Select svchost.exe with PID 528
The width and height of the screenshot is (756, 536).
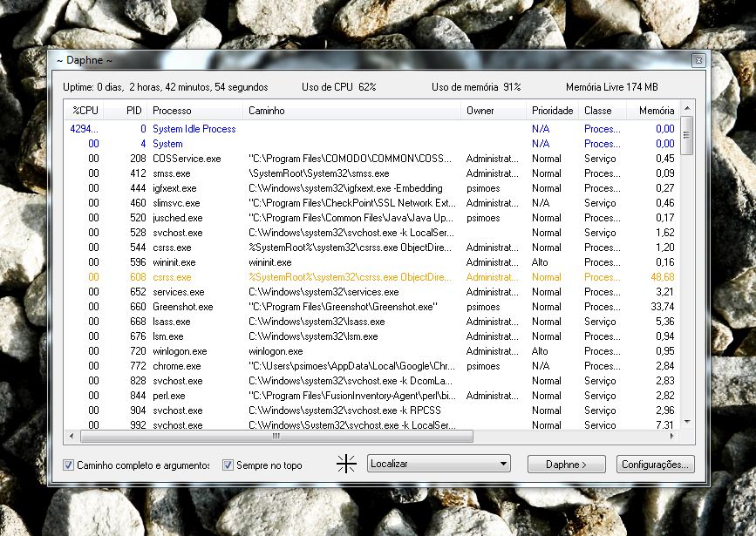tap(371, 233)
